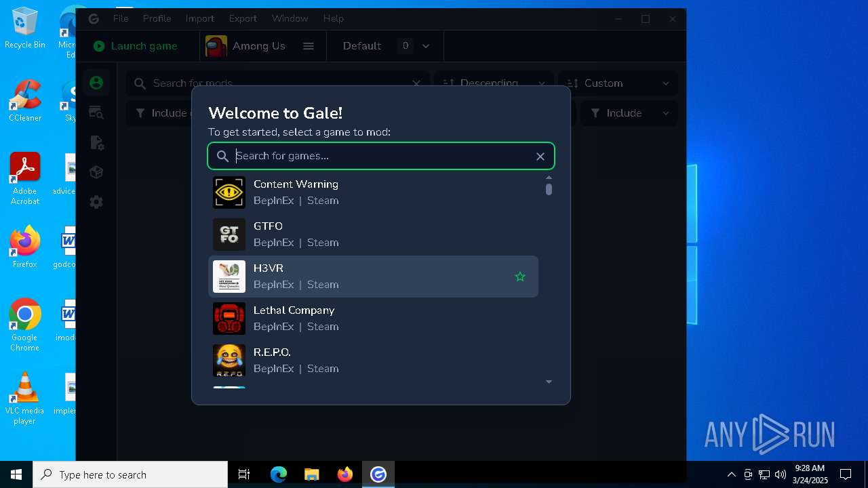
Task: Open the volume control in tray
Action: [x=781, y=474]
